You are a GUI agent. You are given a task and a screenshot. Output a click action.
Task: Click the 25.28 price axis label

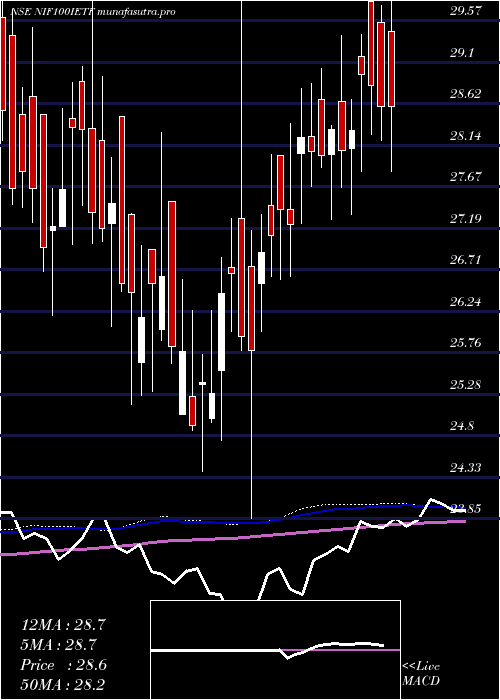point(465,384)
